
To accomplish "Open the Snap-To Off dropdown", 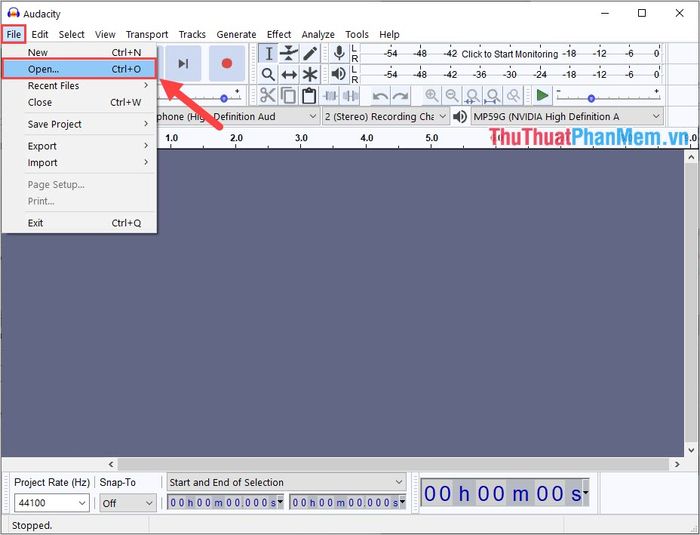I will click(127, 503).
